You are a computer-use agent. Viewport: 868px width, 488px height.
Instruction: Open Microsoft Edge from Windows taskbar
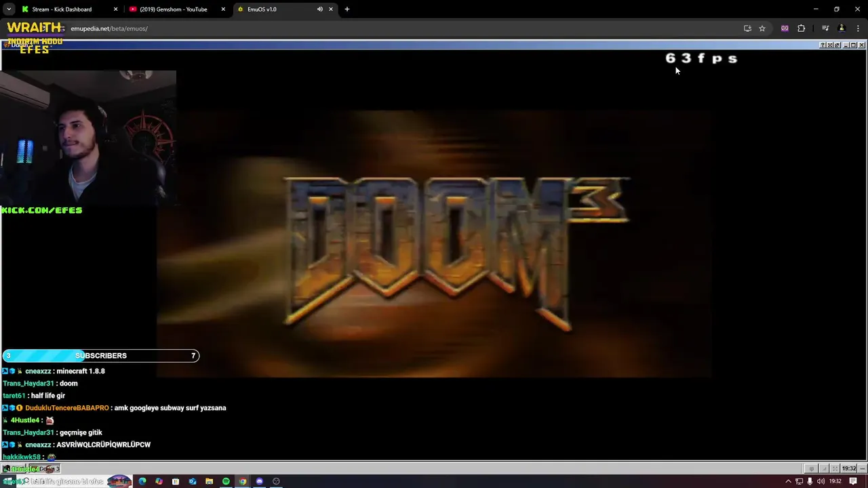(142, 481)
